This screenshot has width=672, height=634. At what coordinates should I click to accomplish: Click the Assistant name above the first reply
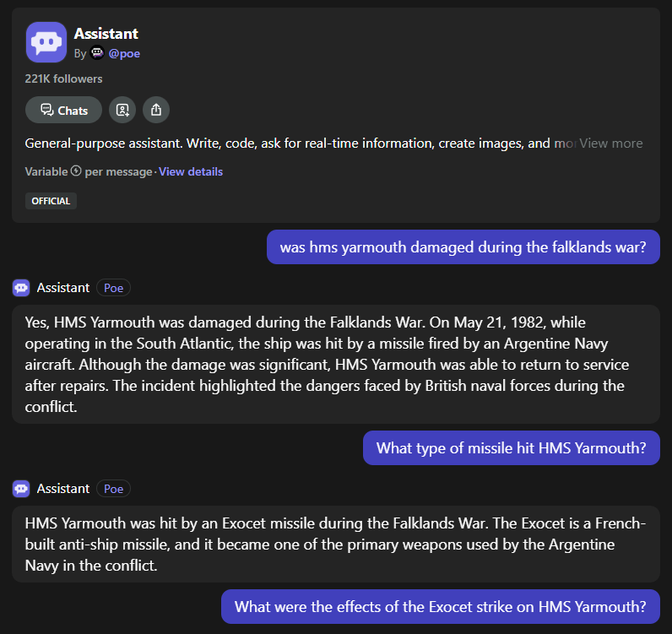[x=63, y=288]
